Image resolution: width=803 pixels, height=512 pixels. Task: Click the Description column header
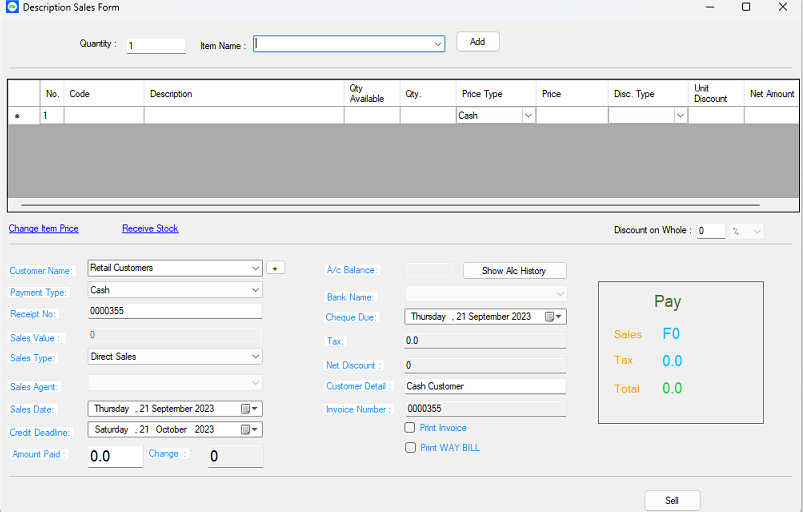244,94
